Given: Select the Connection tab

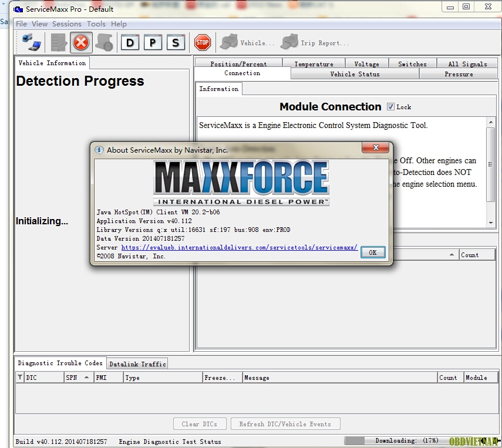Looking at the screenshot, I should click(x=242, y=73).
